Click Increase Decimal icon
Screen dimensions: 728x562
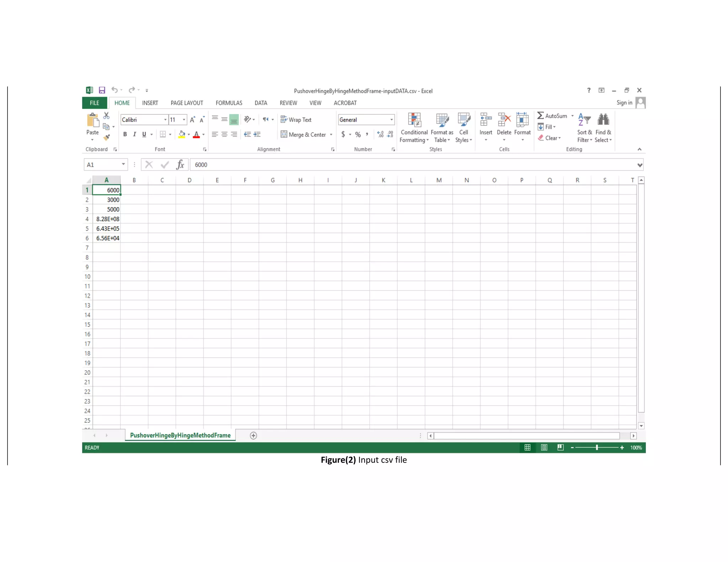tap(380, 134)
